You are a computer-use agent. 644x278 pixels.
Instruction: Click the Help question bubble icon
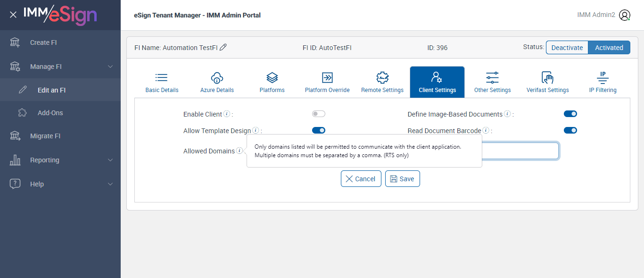(15, 184)
